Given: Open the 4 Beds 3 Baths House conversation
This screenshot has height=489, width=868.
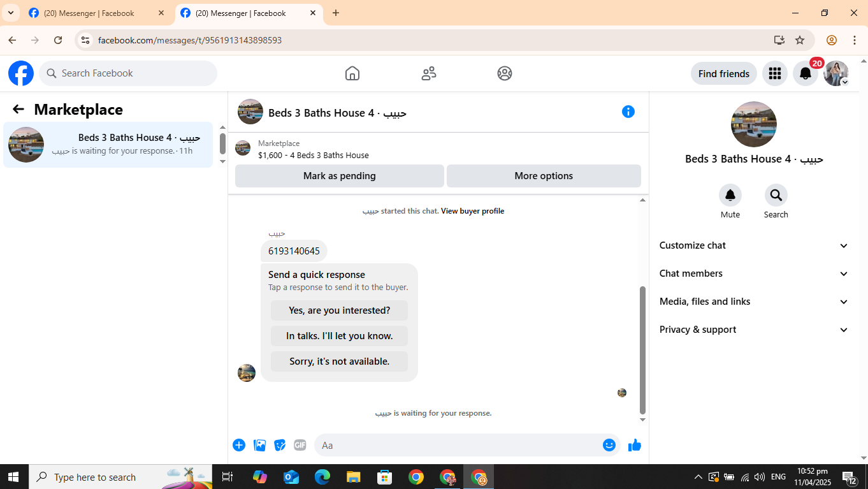Looking at the screenshot, I should click(108, 145).
